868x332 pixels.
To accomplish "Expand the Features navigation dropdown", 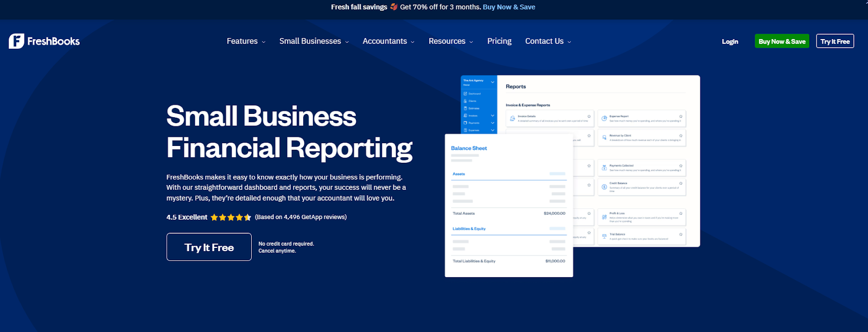I will click(246, 41).
